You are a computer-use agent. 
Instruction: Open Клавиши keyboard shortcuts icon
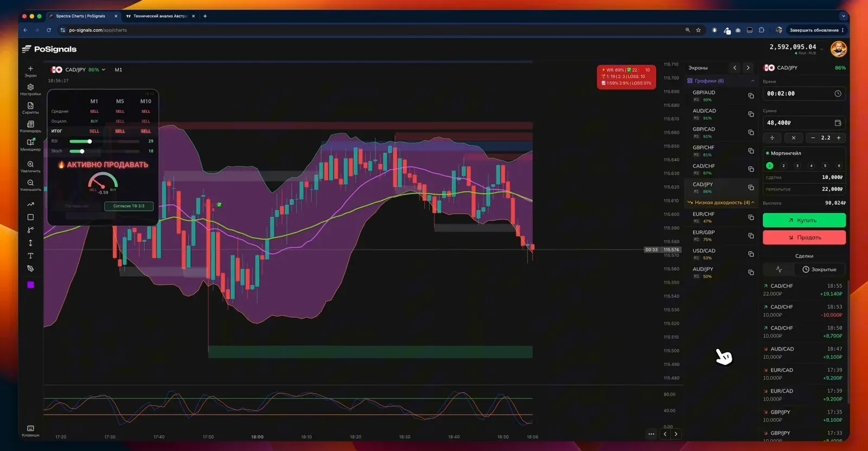[x=30, y=428]
